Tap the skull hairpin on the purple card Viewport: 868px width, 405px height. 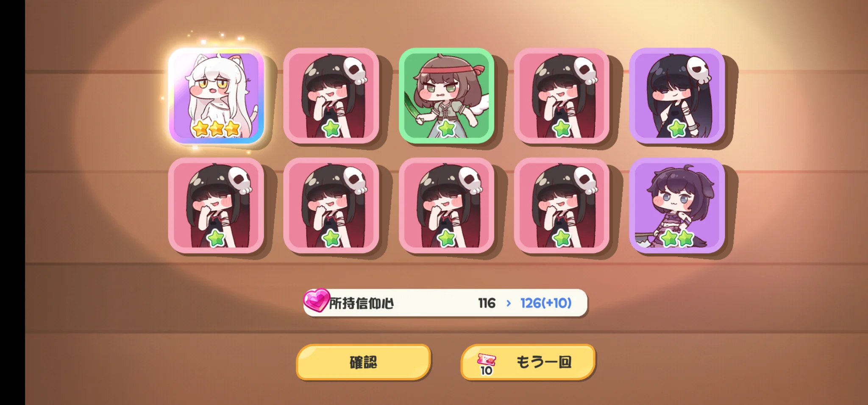click(x=699, y=70)
